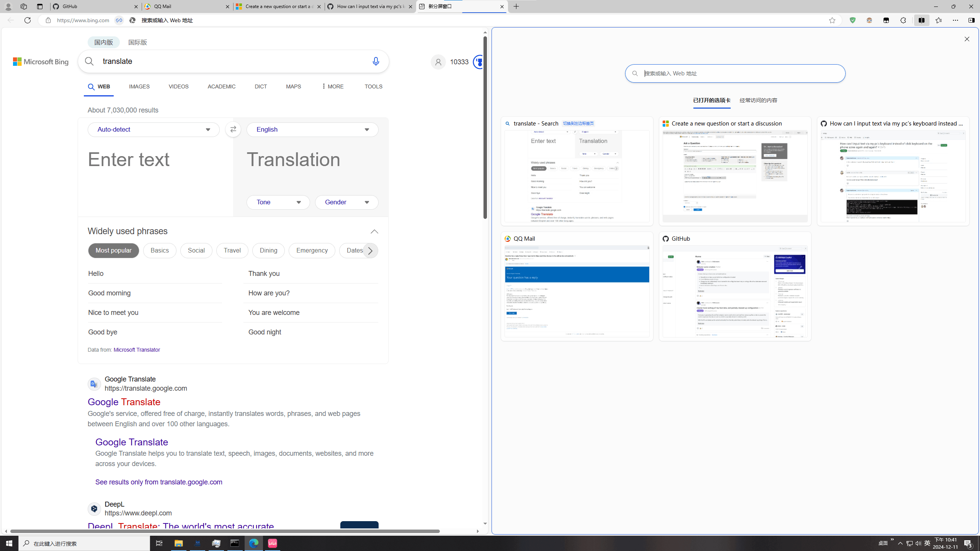Select the Social phrase category
980x551 pixels.
[x=196, y=250]
